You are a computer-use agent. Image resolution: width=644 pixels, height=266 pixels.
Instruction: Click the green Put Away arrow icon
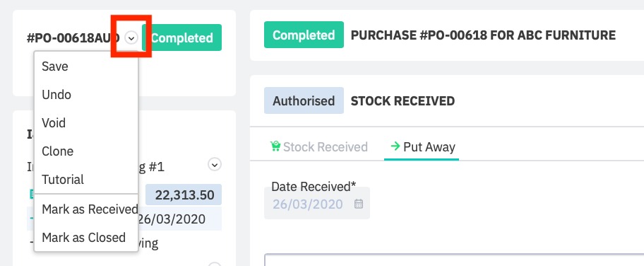(x=395, y=146)
